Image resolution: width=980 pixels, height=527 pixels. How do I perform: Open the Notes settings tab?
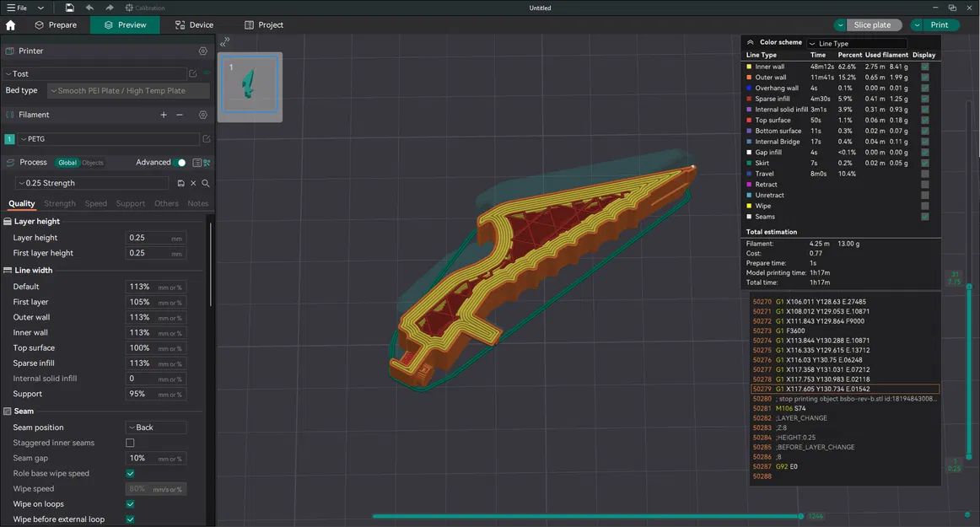pyautogui.click(x=197, y=204)
